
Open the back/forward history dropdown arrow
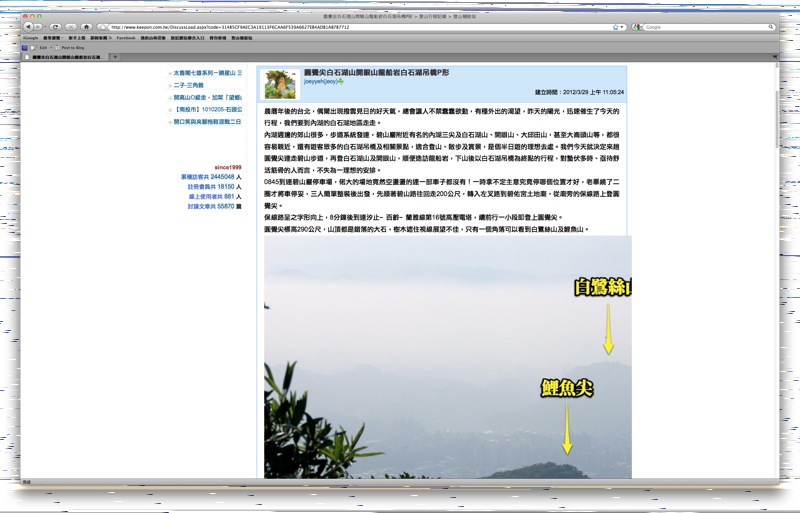pos(45,27)
